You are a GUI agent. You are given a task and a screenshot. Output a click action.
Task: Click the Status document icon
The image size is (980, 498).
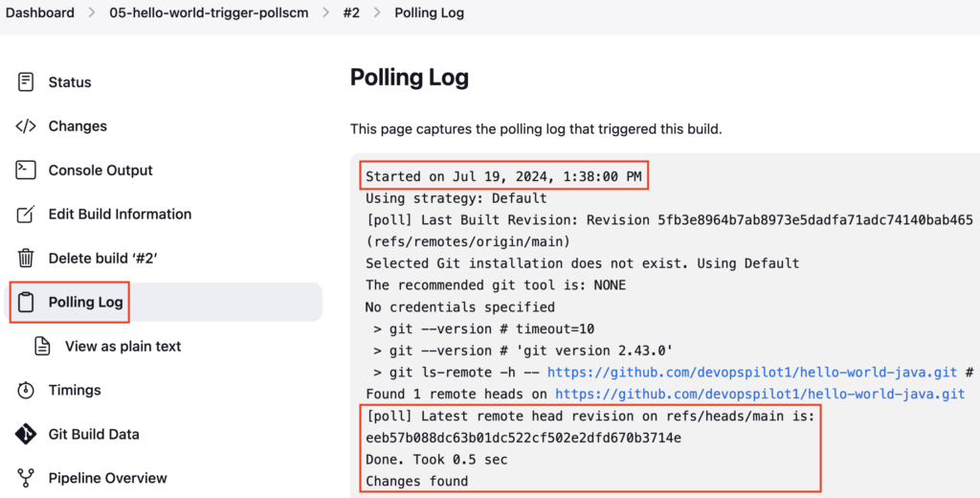click(26, 82)
